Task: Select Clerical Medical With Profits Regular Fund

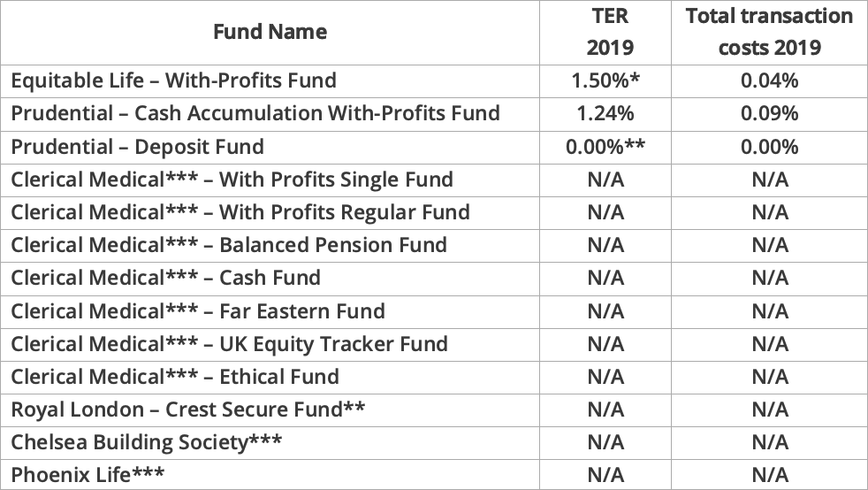Action: (x=240, y=212)
